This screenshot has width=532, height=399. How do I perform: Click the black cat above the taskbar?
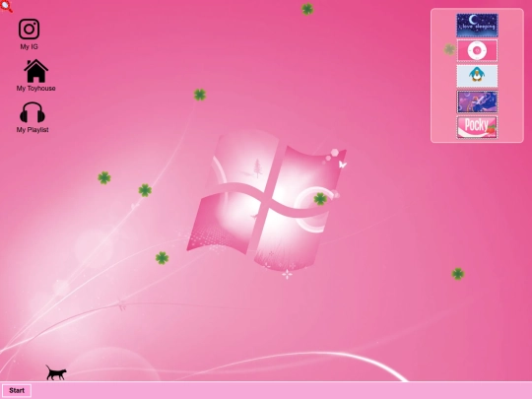pos(56,372)
